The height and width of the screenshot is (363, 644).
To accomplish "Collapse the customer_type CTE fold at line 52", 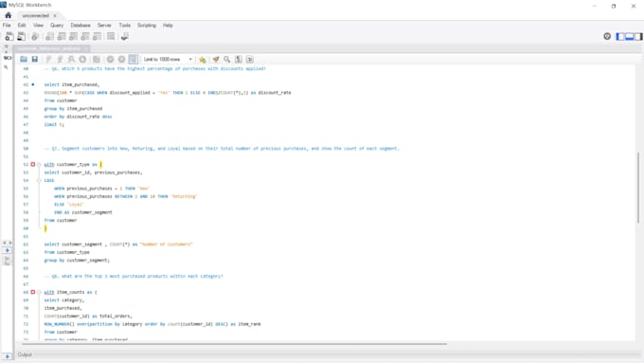I will click(x=39, y=164).
